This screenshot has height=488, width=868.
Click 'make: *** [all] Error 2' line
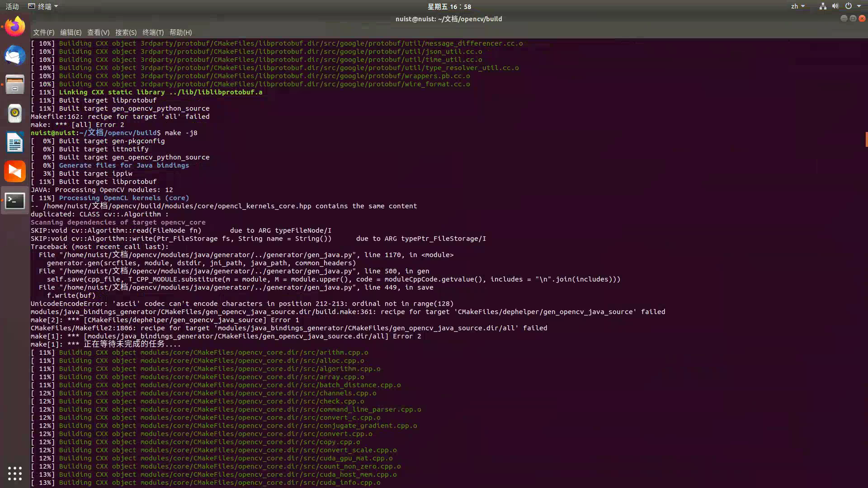pyautogui.click(x=77, y=125)
